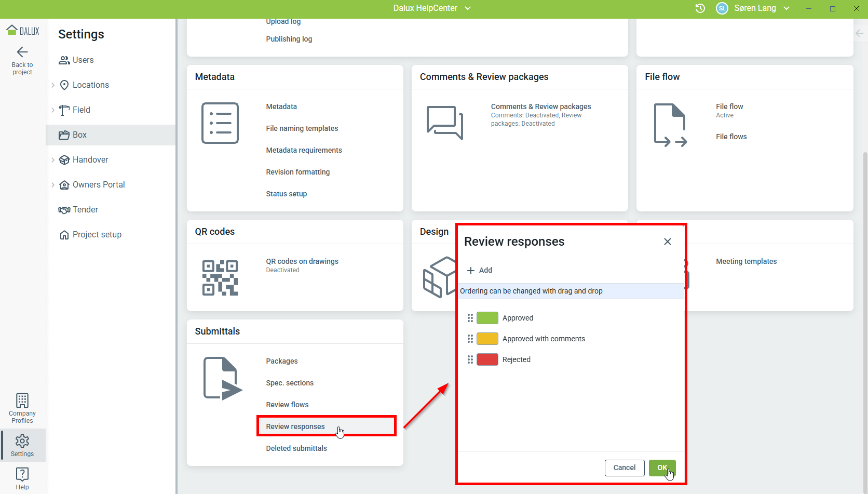Add a new review response
This screenshot has height=494, width=868.
480,270
